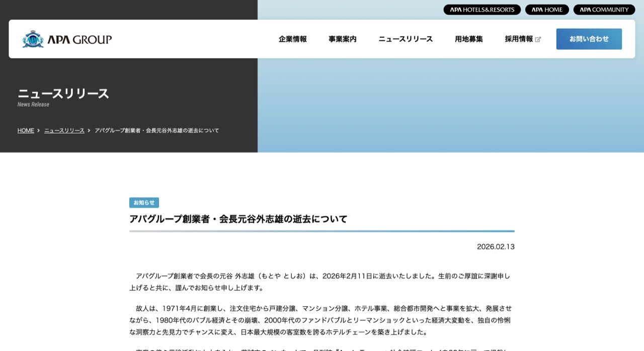The width and height of the screenshot is (644, 351).
Task: Open the 企業情報 menu
Action: coord(293,39)
